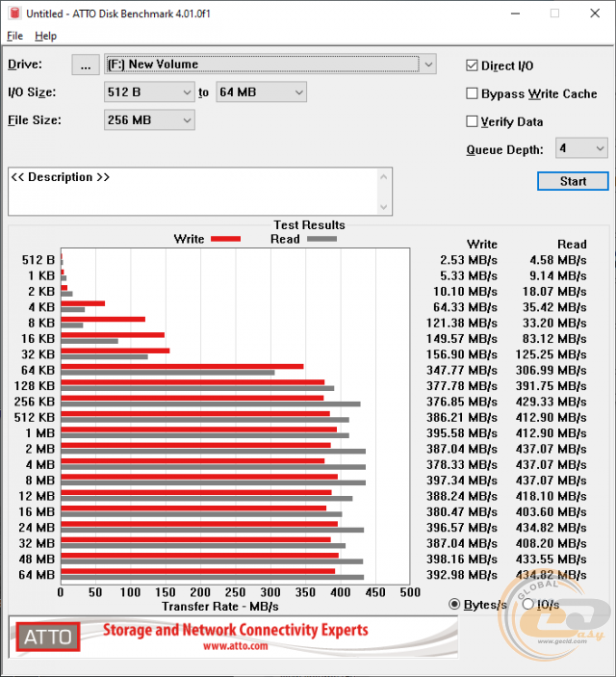The height and width of the screenshot is (677, 616).
Task: Click the 398.16 MB/s write value
Action: coord(461,560)
